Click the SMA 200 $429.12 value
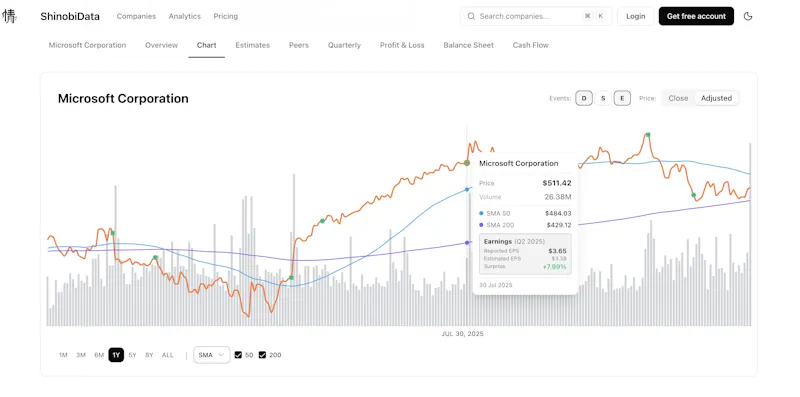Screen dimensions: 800x397 (558, 225)
